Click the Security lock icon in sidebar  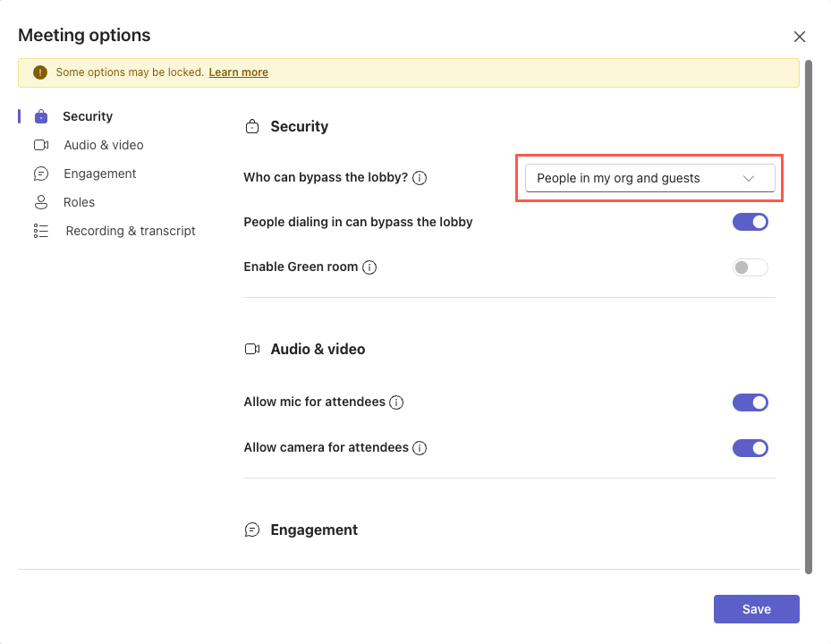click(x=41, y=116)
